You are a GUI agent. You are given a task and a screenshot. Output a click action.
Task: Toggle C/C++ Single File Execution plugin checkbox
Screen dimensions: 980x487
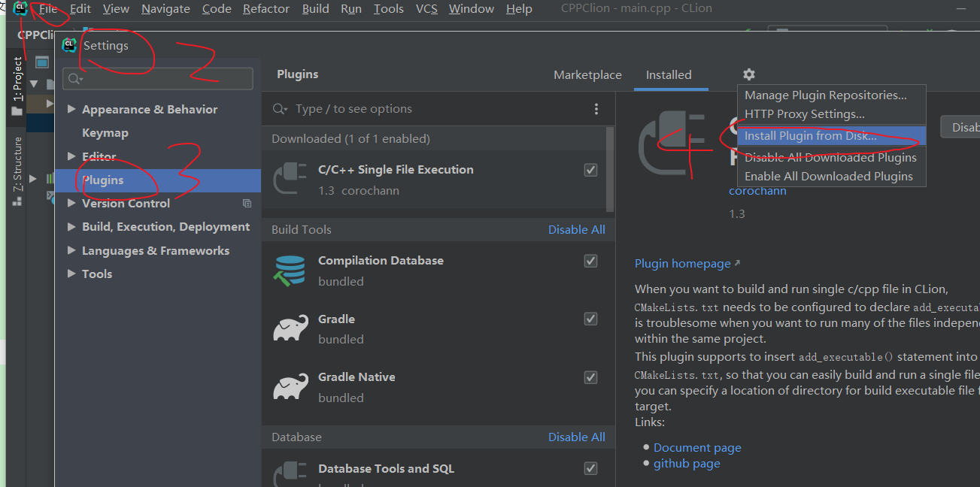coord(590,170)
